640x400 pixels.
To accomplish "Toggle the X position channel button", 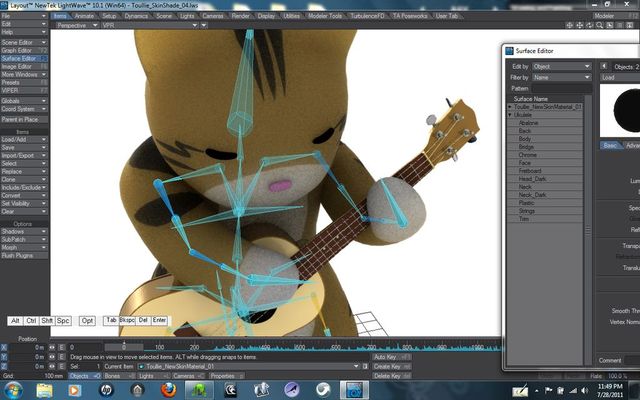I will coord(4,347).
